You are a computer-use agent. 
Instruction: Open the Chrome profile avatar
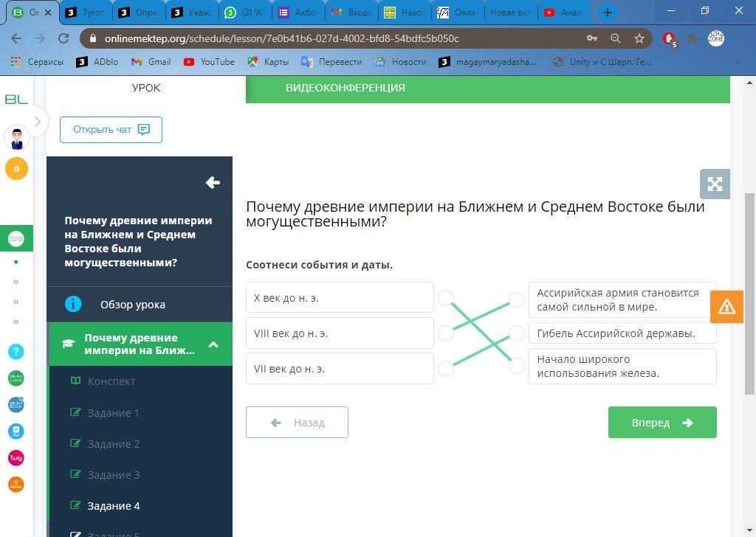[x=716, y=38]
